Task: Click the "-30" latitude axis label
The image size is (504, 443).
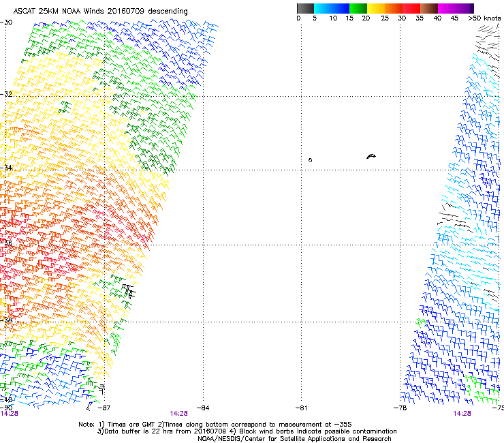Action: pyautogui.click(x=6, y=22)
